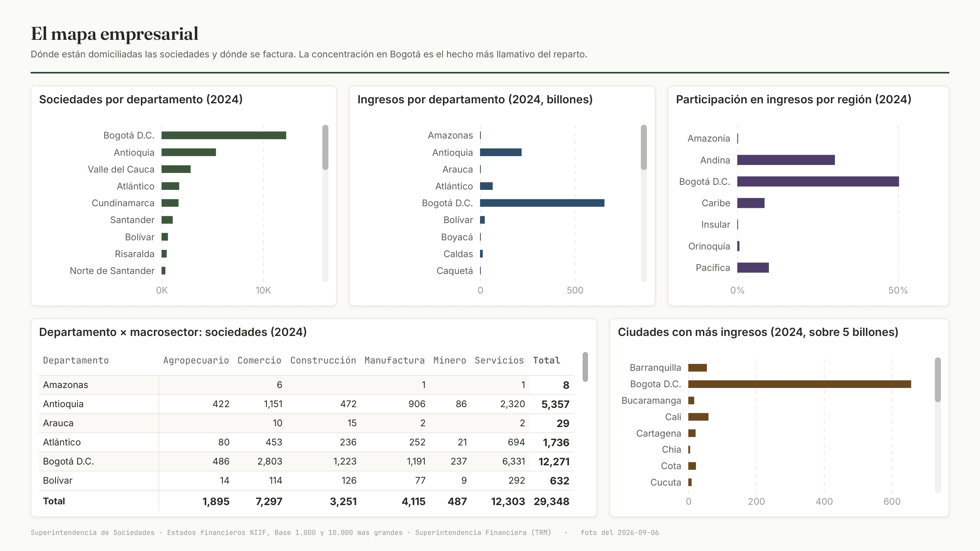Image resolution: width=980 pixels, height=551 pixels.
Task: Click the Insular region label
Action: pyautogui.click(x=715, y=225)
